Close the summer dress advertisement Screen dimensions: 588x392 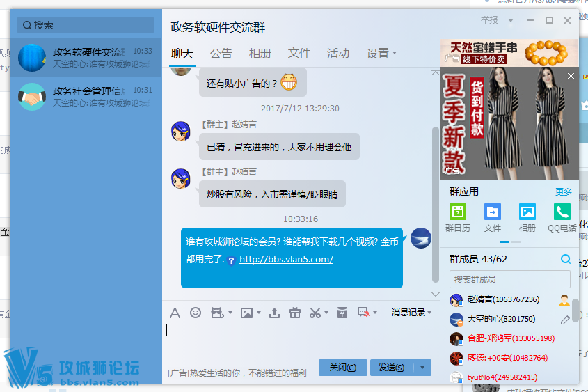click(x=571, y=76)
